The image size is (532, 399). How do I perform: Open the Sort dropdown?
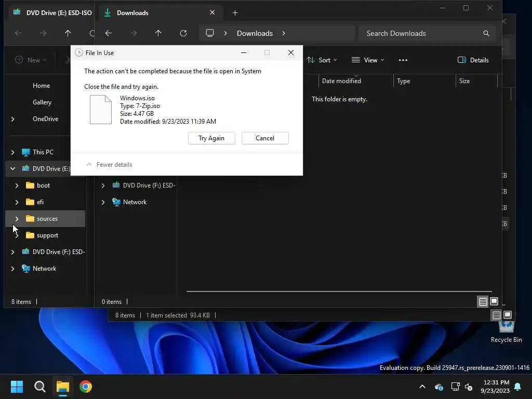tap(322, 60)
